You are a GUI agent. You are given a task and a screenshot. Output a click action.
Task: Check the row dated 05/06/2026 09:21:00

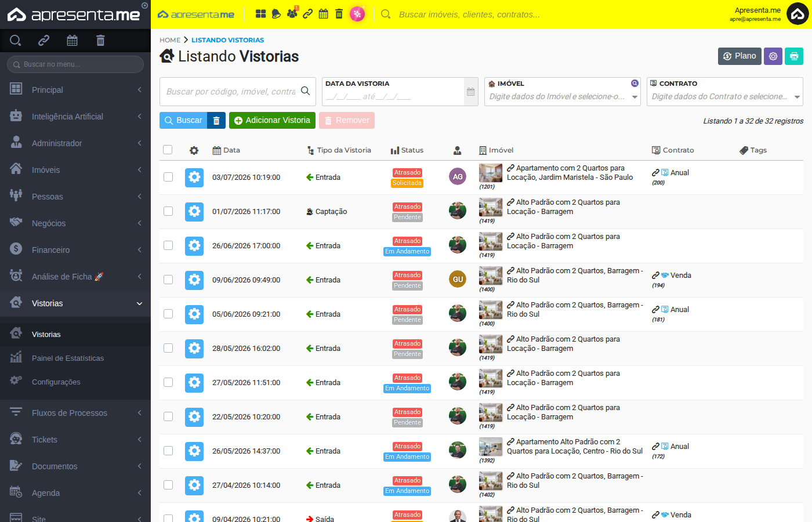pos(168,314)
